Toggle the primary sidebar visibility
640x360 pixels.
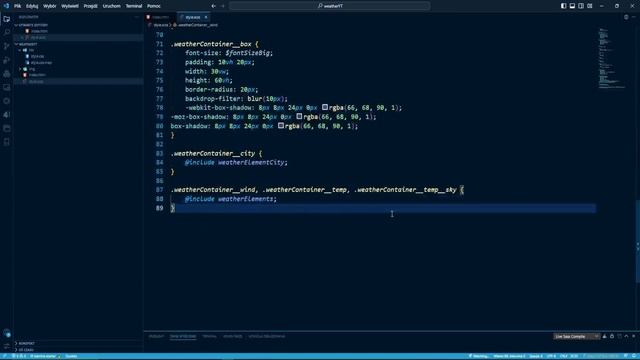tap(563, 6)
